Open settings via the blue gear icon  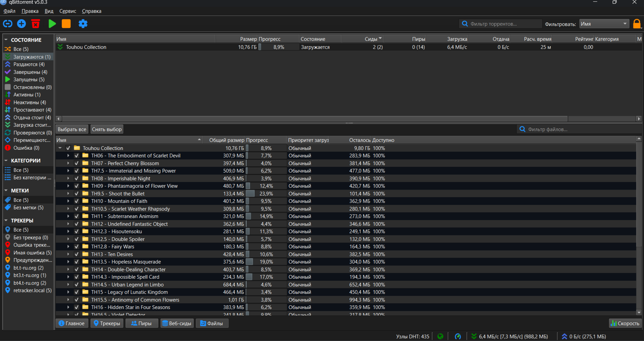(83, 24)
